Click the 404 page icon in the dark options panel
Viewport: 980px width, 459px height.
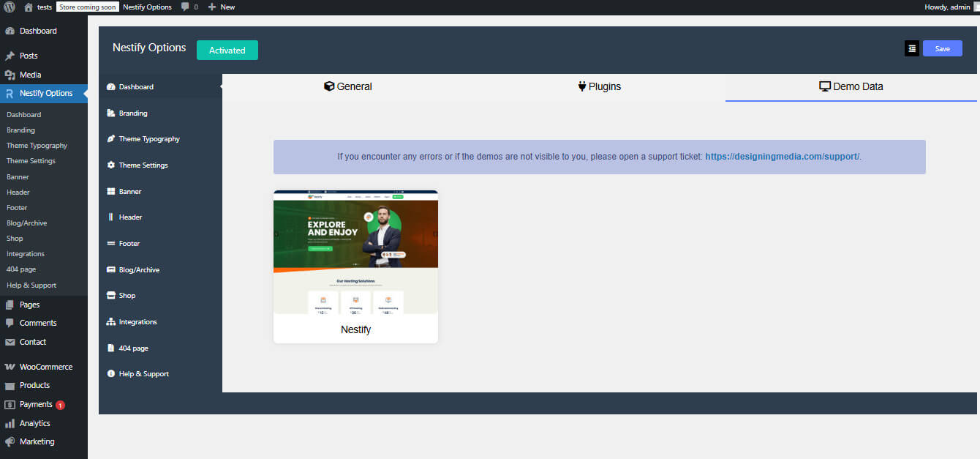click(x=111, y=348)
